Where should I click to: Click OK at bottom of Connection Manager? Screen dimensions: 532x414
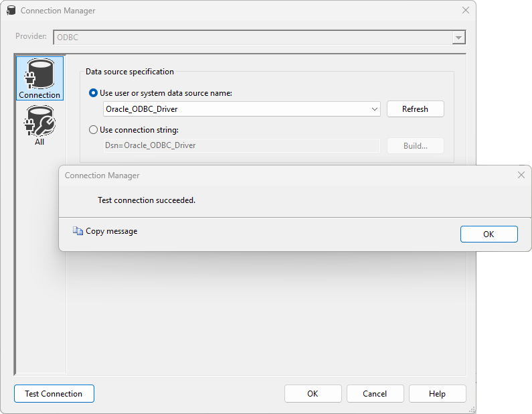tap(313, 394)
